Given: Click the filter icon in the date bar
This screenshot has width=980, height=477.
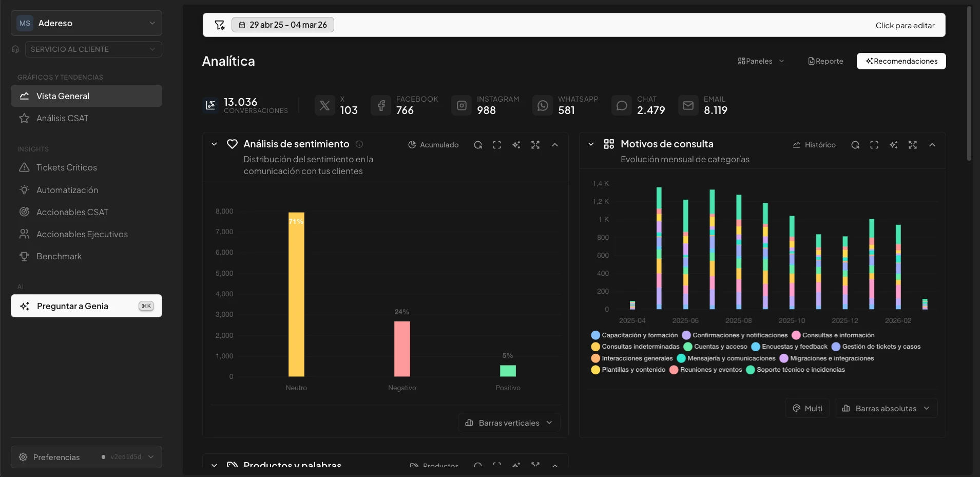Looking at the screenshot, I should coord(220,25).
